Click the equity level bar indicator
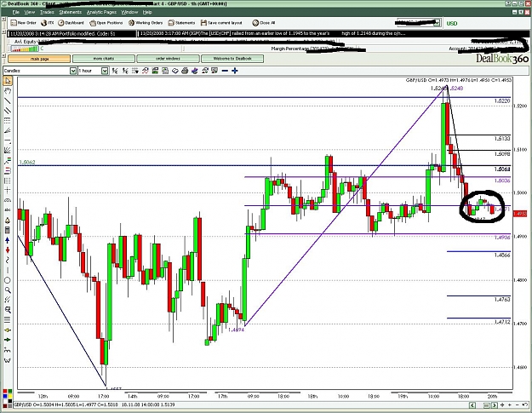 pyautogui.click(x=25, y=49)
